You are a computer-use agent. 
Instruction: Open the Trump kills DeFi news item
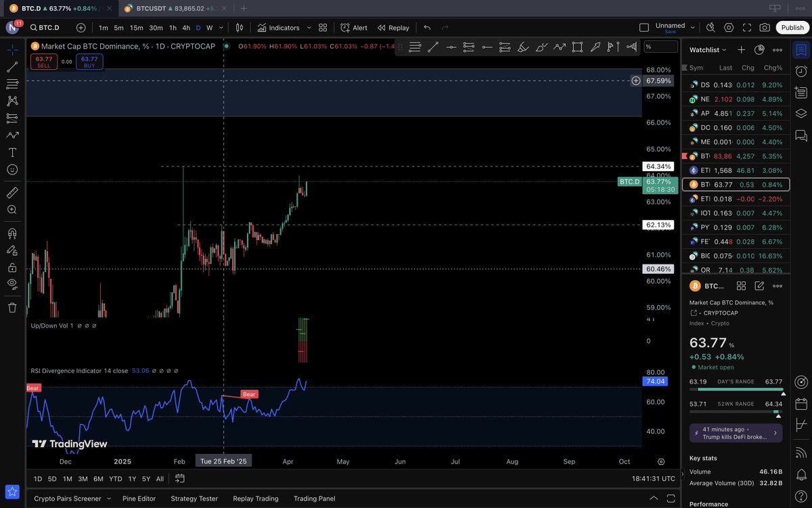736,433
